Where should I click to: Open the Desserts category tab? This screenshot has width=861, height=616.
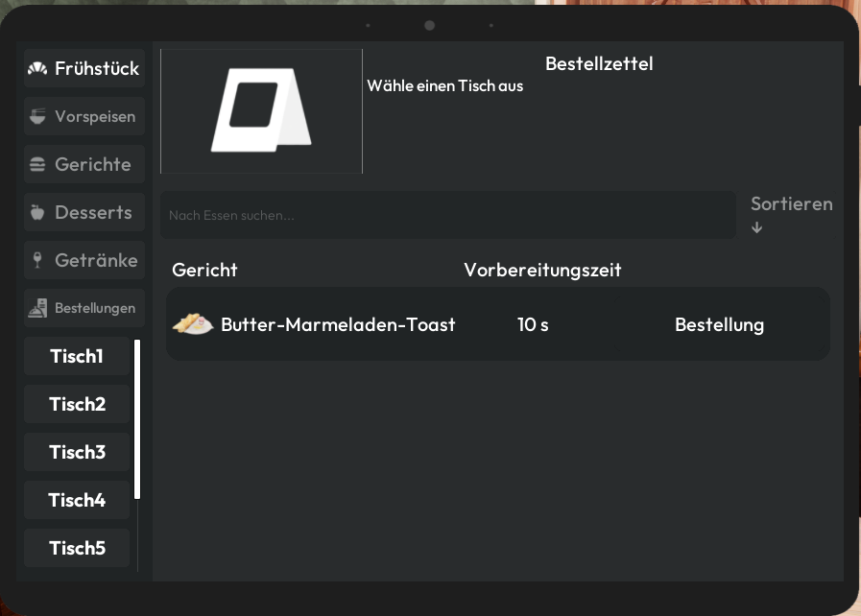click(84, 212)
